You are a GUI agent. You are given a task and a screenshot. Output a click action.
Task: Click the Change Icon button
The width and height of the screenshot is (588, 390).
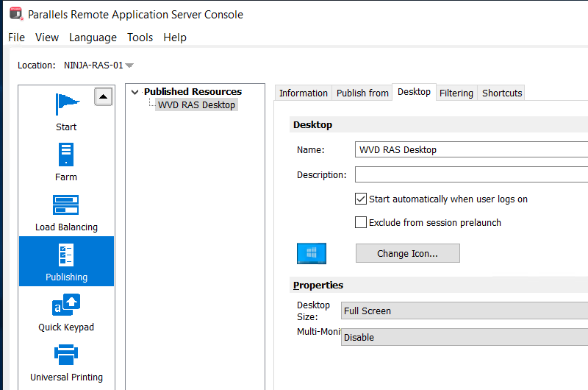tap(407, 254)
